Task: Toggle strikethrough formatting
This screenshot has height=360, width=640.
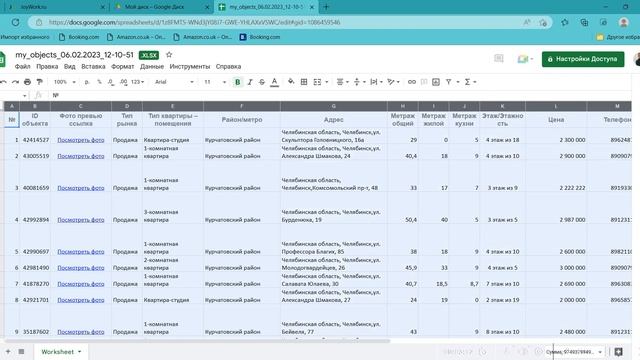Action: [x=262, y=82]
